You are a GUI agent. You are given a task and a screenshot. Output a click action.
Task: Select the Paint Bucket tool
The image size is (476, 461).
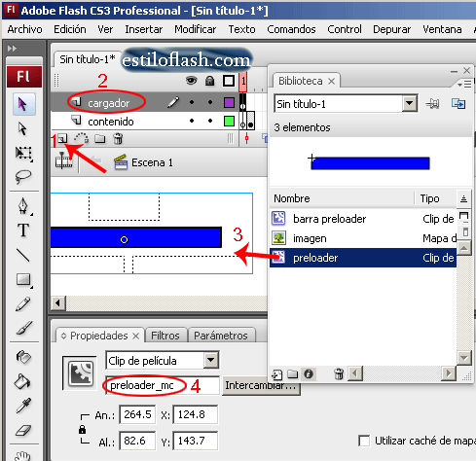point(23,381)
